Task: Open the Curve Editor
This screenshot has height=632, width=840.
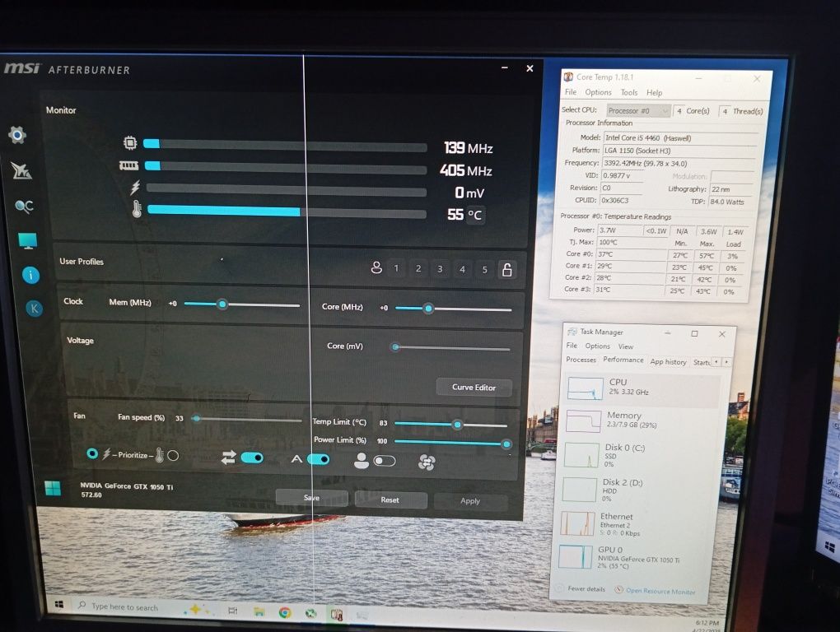Action: [x=474, y=387]
